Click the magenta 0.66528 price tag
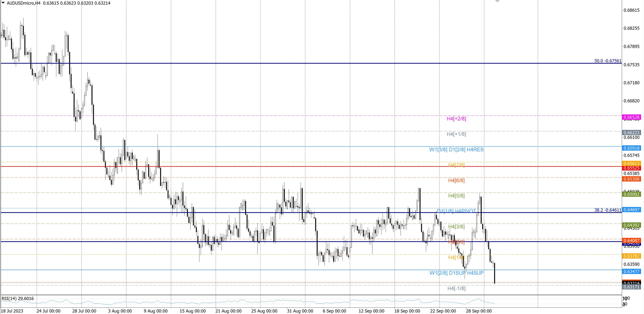Screen dimensions: 644x314 pos(631,117)
